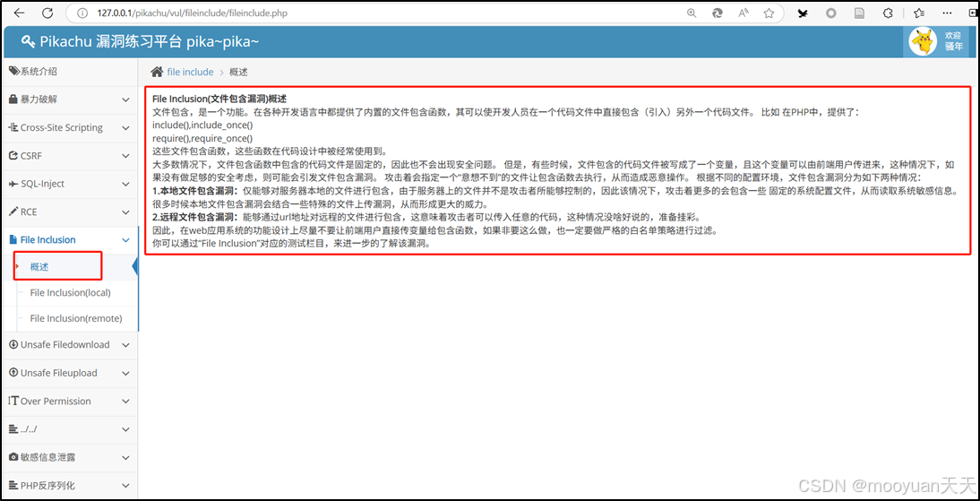Expand the 暴力破解 chevron
Viewport: 980px width, 501px height.
[x=125, y=100]
